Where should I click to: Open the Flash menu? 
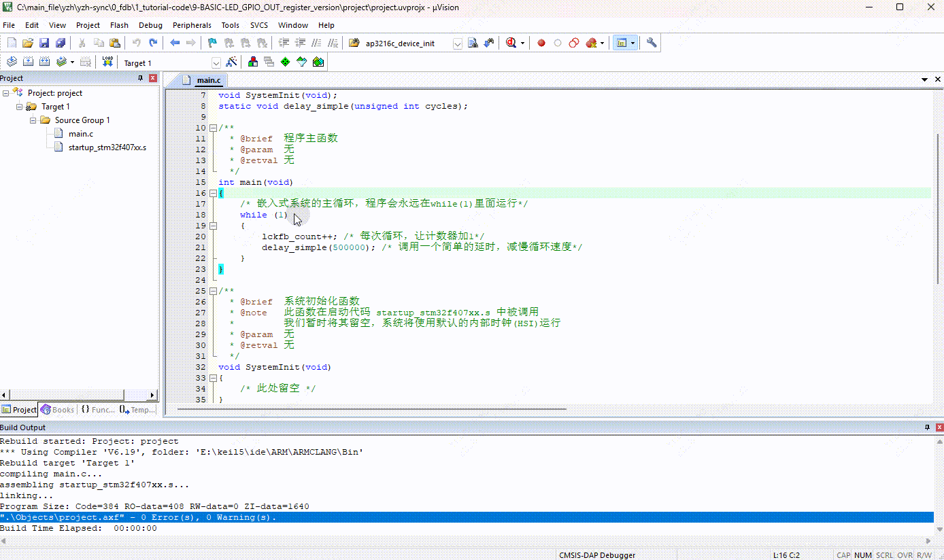click(x=119, y=25)
